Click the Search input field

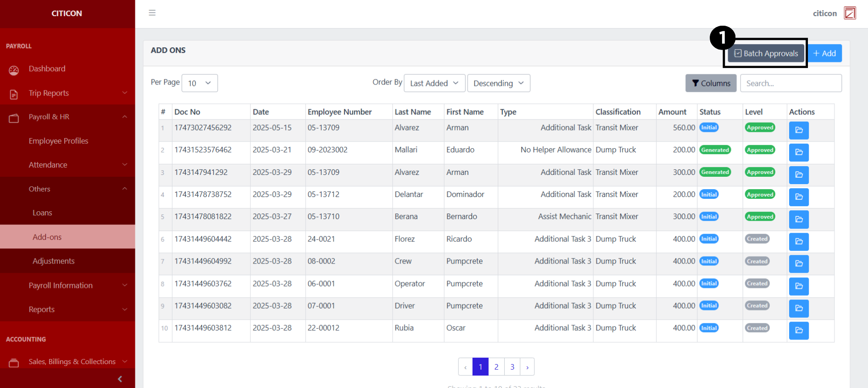(790, 83)
